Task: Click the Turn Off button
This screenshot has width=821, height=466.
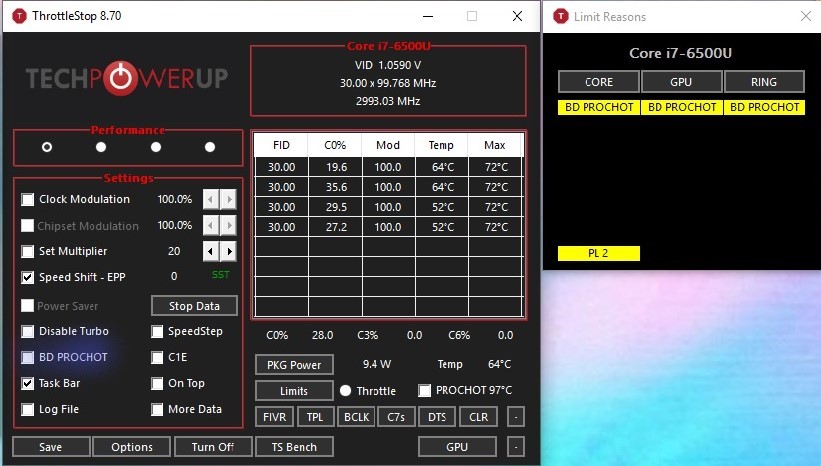Action: (x=213, y=447)
